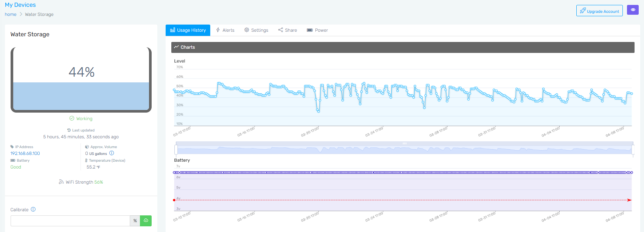Viewport: 644px width, 232px height.
Task: Click the 'Level' chart title
Action: point(180,61)
